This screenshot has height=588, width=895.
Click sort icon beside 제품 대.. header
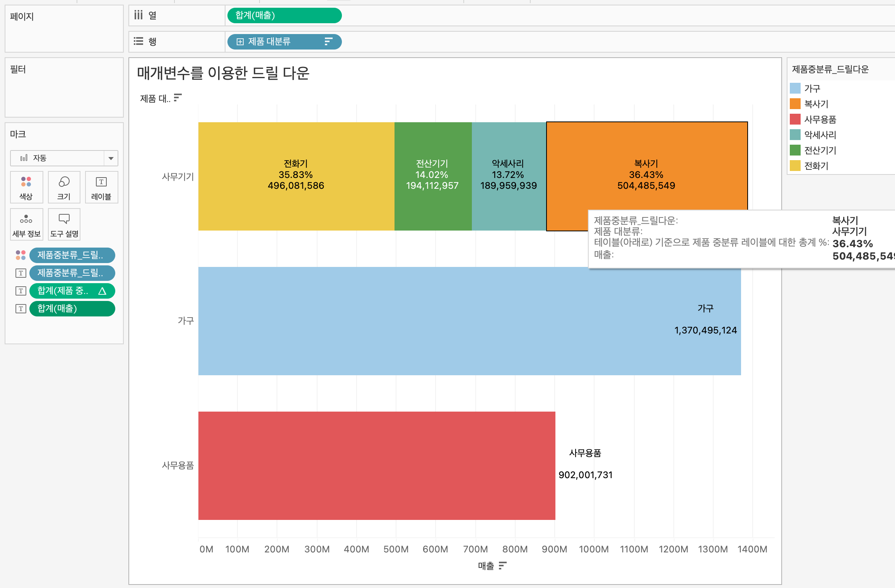tap(178, 98)
